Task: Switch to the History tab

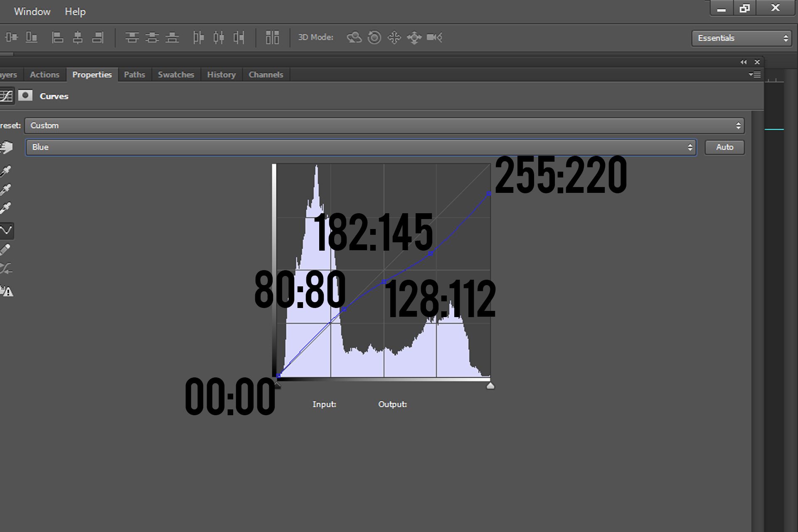Action: (221, 75)
